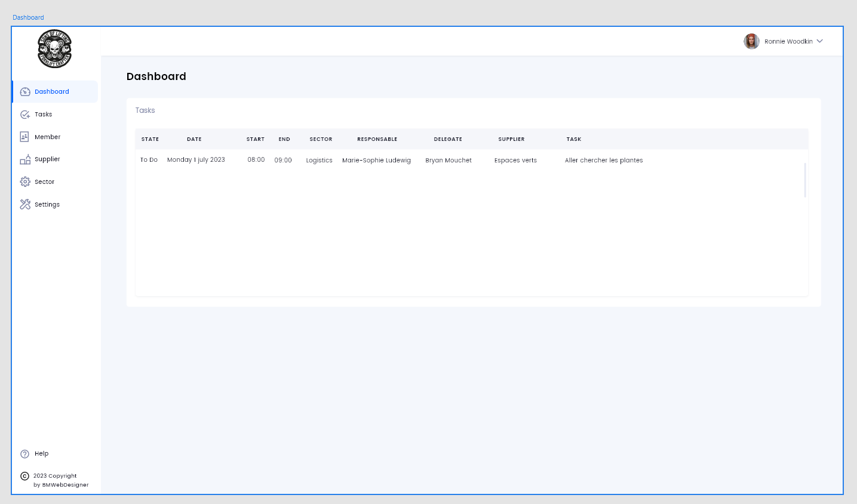857x504 pixels.
Task: Open the Ronnie Woodkin account dropdown
Action: [x=788, y=41]
